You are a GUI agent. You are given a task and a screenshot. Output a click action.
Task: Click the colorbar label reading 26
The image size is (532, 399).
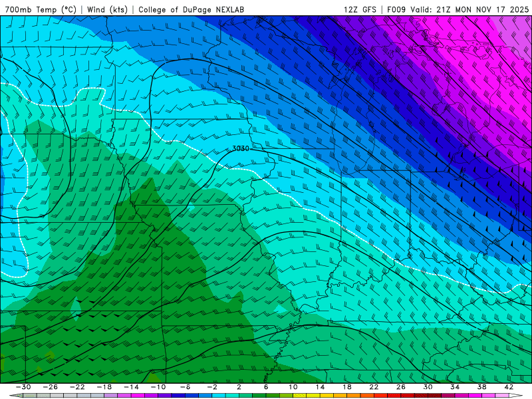click(401, 387)
